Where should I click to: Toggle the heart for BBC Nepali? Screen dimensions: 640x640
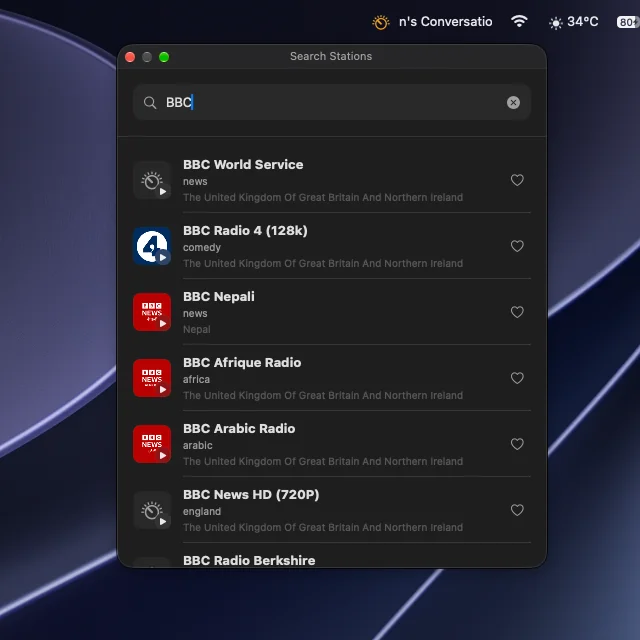[x=517, y=312]
